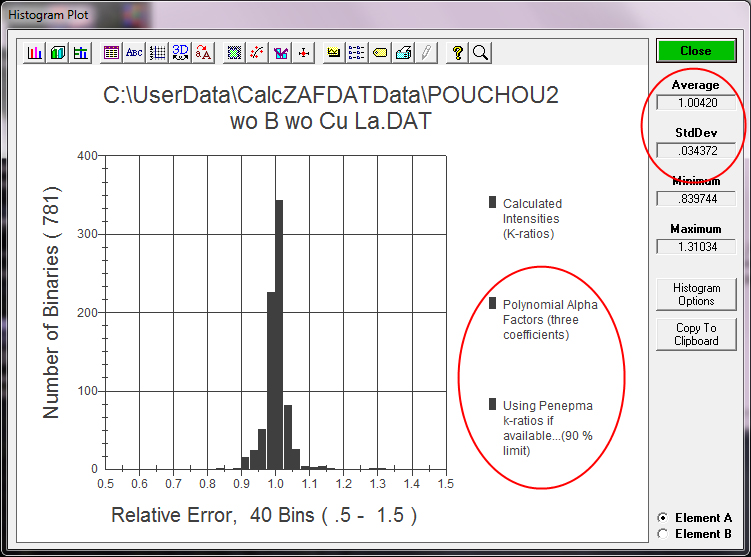Open Histogram Options
Image resolution: width=751 pixels, height=557 pixels.
click(x=696, y=294)
